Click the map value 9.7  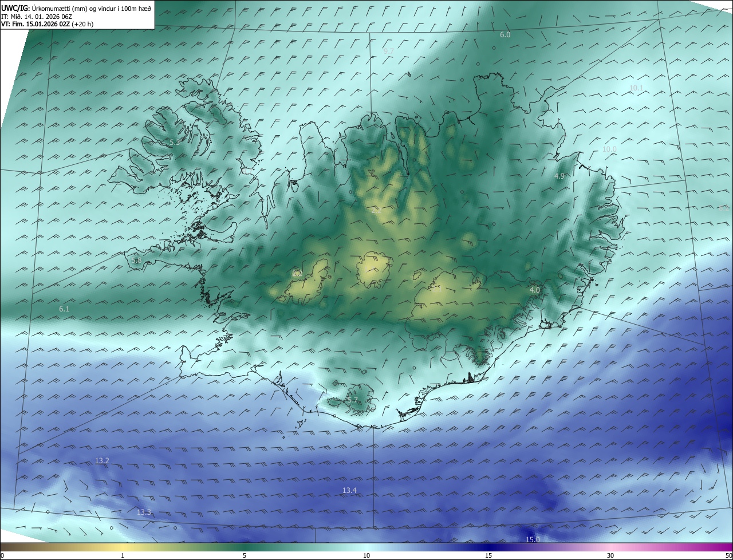(x=388, y=52)
